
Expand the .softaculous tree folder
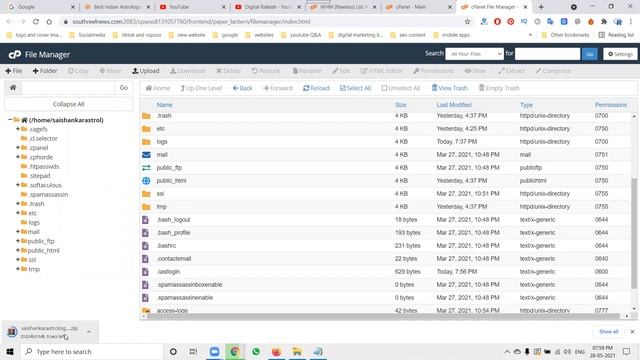18,185
